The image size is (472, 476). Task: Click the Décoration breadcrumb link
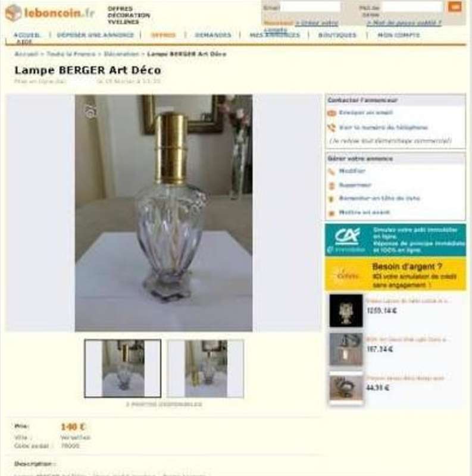click(x=121, y=54)
